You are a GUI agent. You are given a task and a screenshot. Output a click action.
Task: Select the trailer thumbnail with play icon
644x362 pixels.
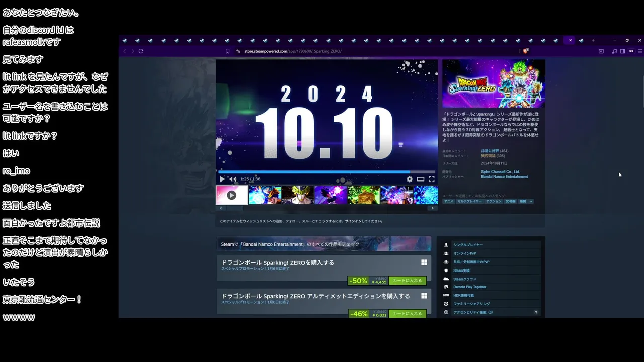(x=231, y=195)
